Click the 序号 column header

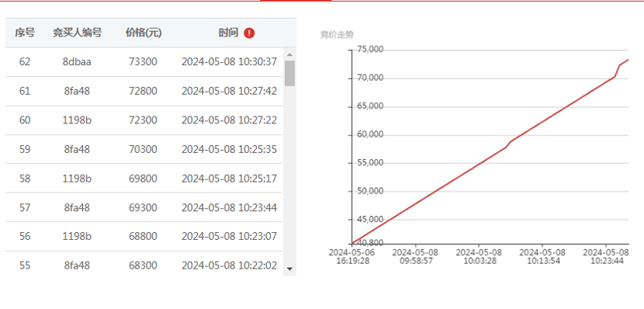click(x=25, y=33)
